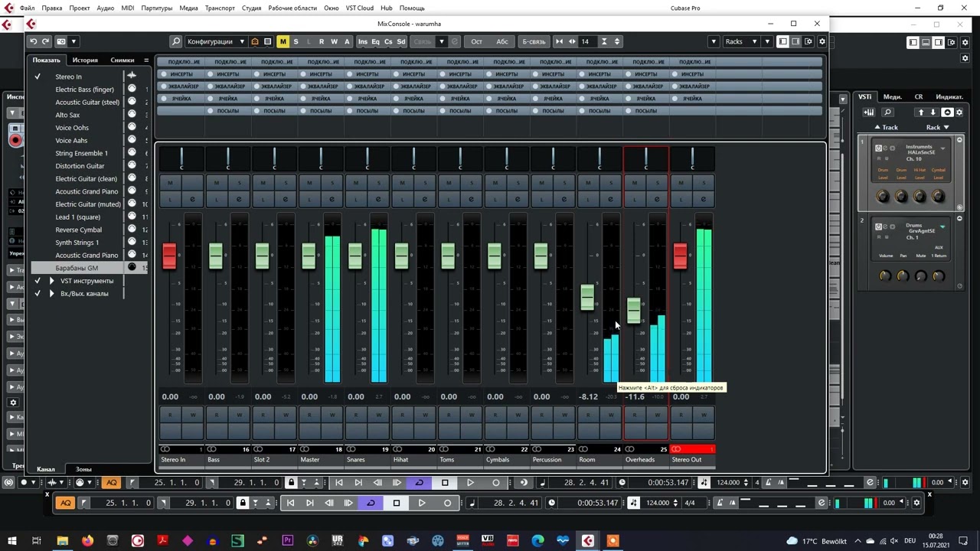Enable write automation on Room channel
The image size is (980, 551).
coord(611,415)
